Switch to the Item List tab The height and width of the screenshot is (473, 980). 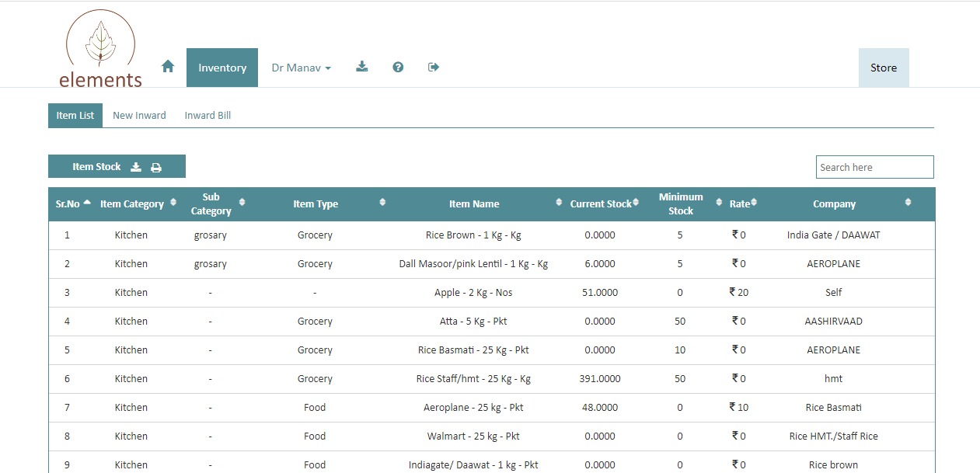pos(75,115)
